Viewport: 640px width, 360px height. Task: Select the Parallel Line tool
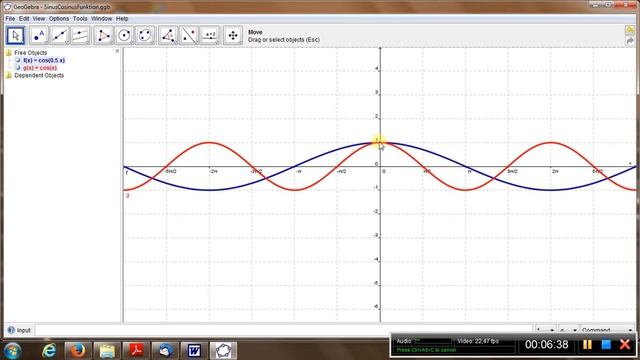click(80, 36)
